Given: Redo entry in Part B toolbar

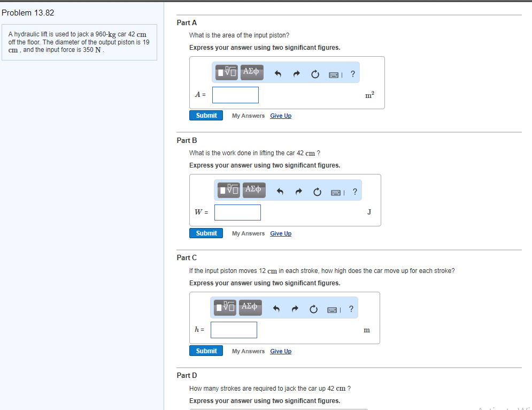Looking at the screenshot, I should click(x=298, y=192).
